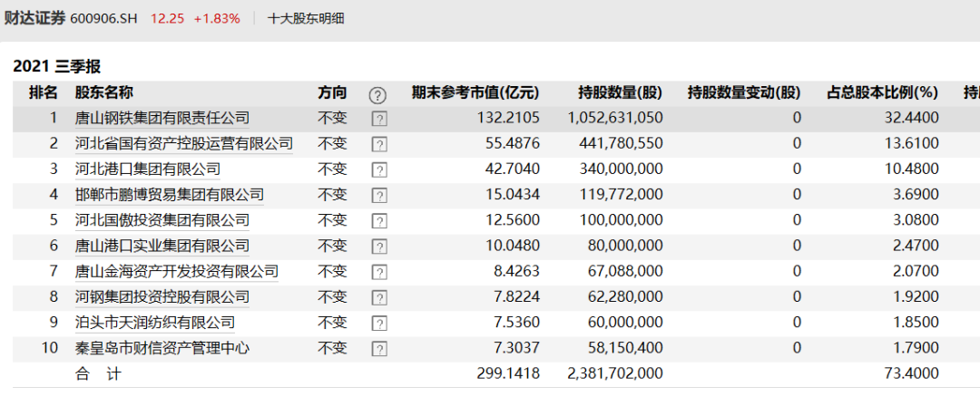Image resolution: width=980 pixels, height=416 pixels.
Task: Open shareholder 河北港口集团有限公司 link
Action: click(148, 169)
